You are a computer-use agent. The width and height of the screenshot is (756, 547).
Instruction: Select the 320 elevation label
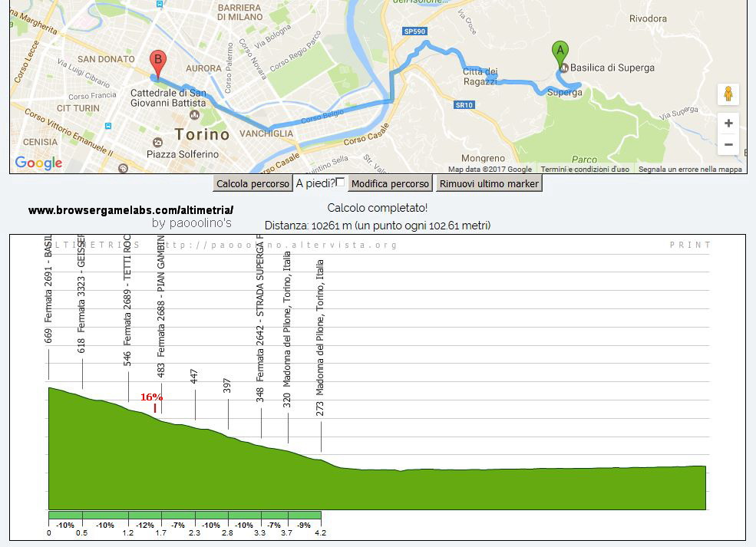tap(286, 400)
